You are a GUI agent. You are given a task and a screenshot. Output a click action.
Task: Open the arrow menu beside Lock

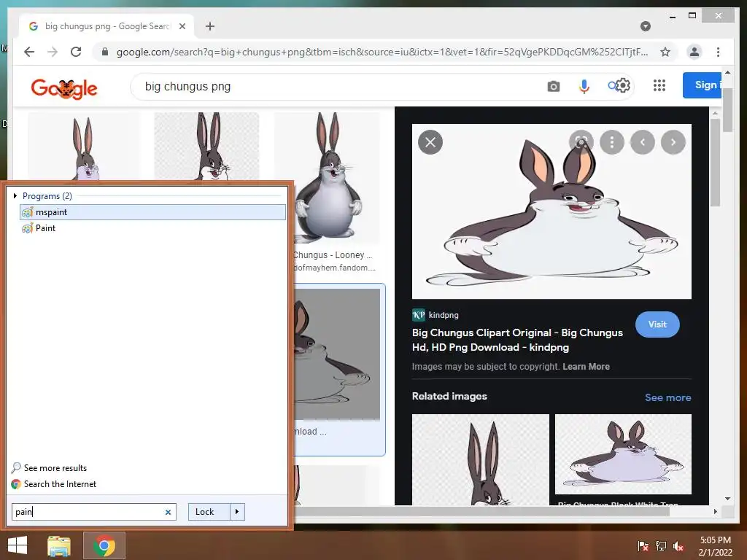pyautogui.click(x=237, y=512)
